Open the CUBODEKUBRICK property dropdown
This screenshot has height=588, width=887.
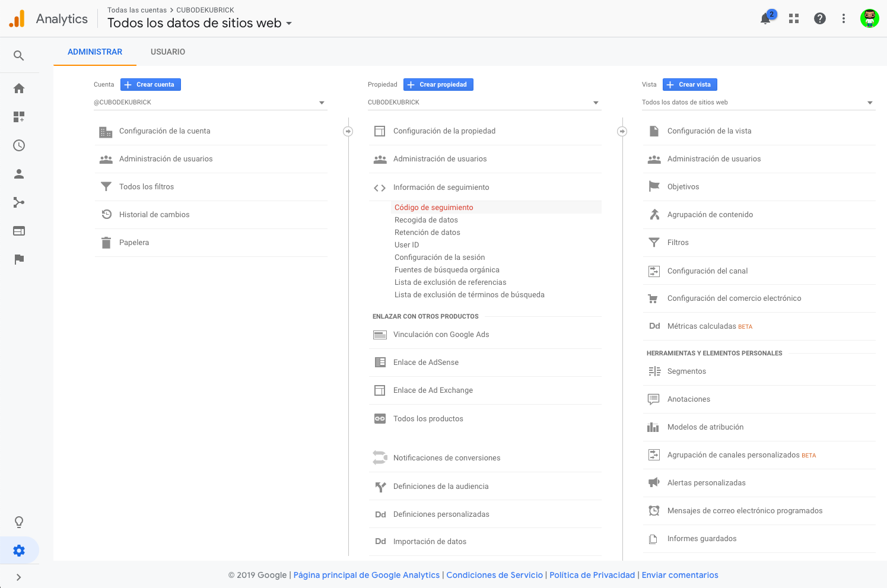click(484, 103)
